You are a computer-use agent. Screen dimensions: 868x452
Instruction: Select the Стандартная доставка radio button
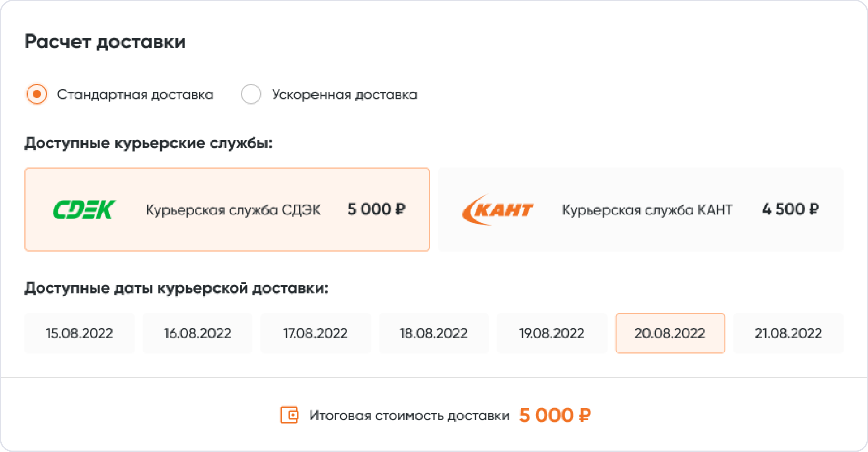[37, 95]
